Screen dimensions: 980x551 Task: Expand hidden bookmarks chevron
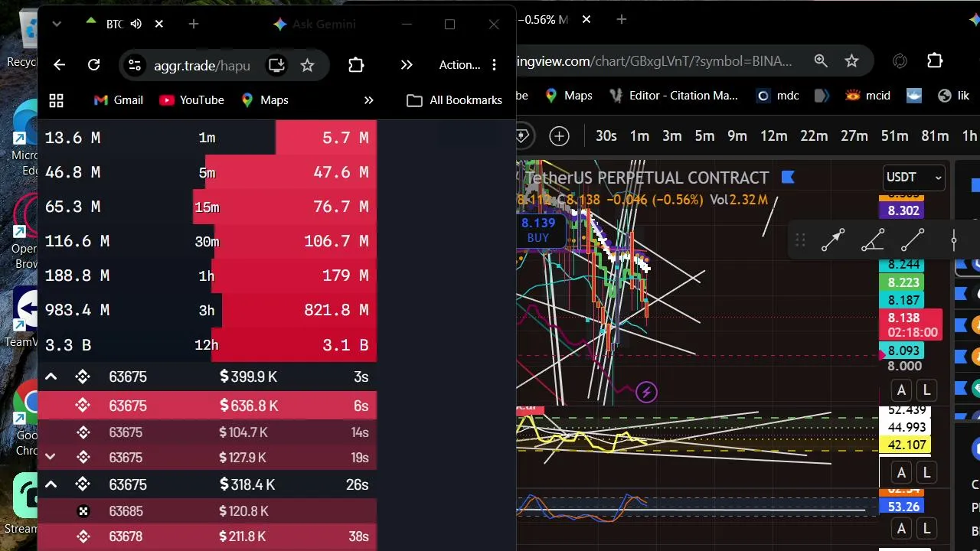tap(368, 100)
